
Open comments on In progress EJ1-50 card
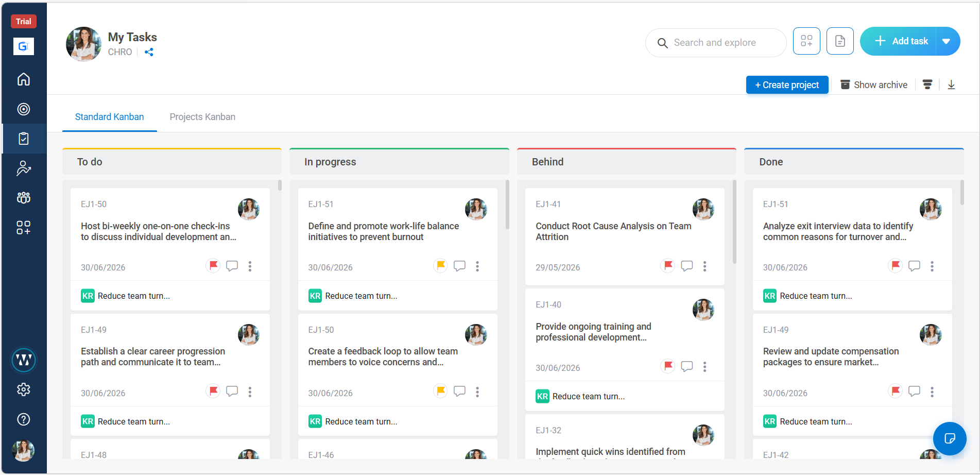click(x=459, y=392)
